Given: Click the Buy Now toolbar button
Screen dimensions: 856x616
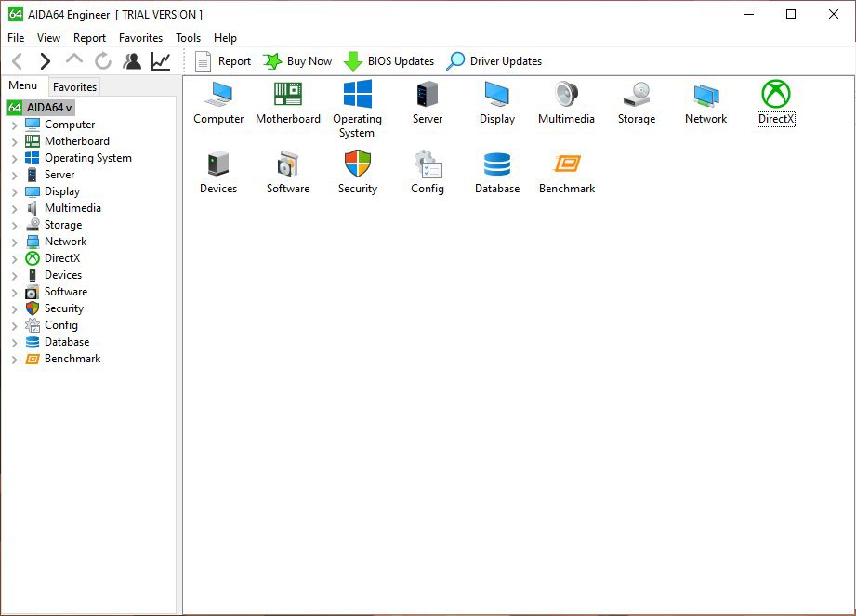Looking at the screenshot, I should 297,61.
